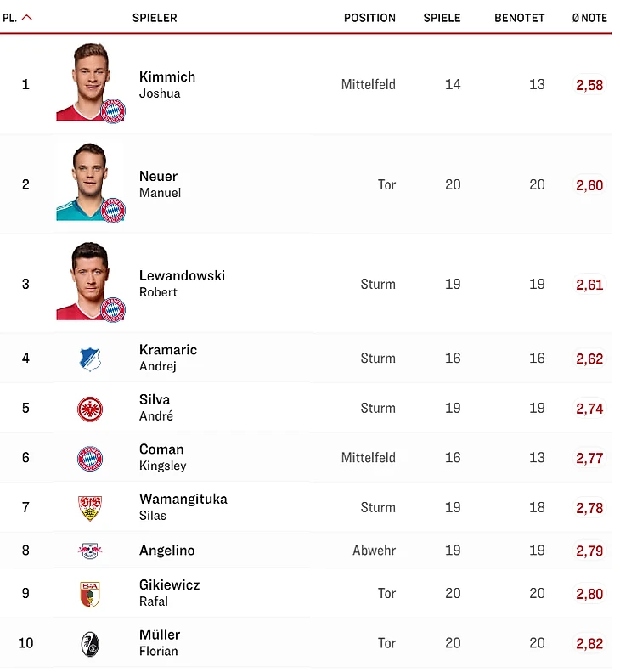Click Kimmich's 2,58 average grade badge

point(589,85)
